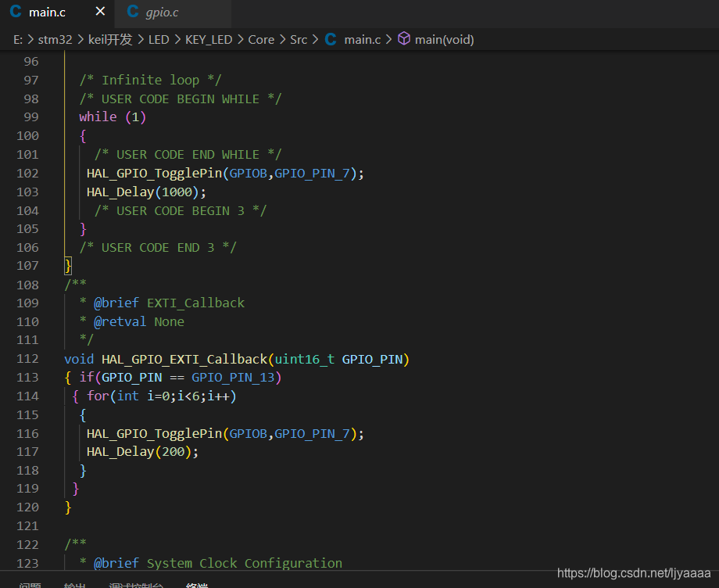Click line number 121 in the gutter

[27, 525]
